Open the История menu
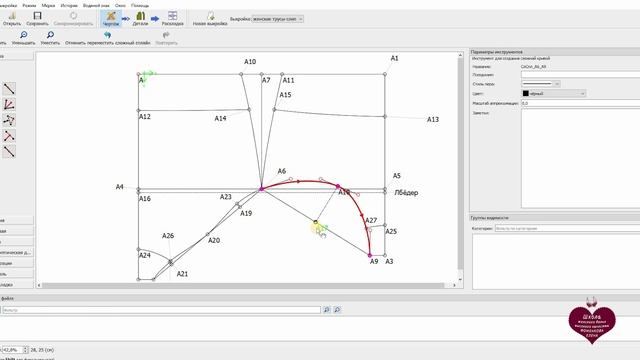This screenshot has height=360, width=640. click(69, 6)
